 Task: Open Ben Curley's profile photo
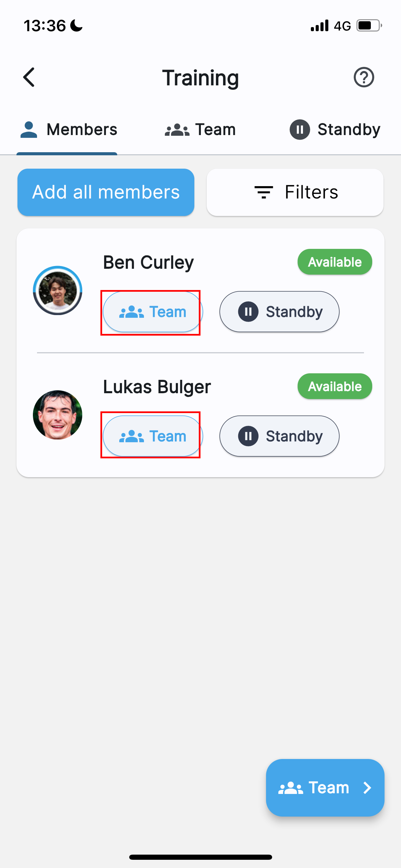[58, 290]
